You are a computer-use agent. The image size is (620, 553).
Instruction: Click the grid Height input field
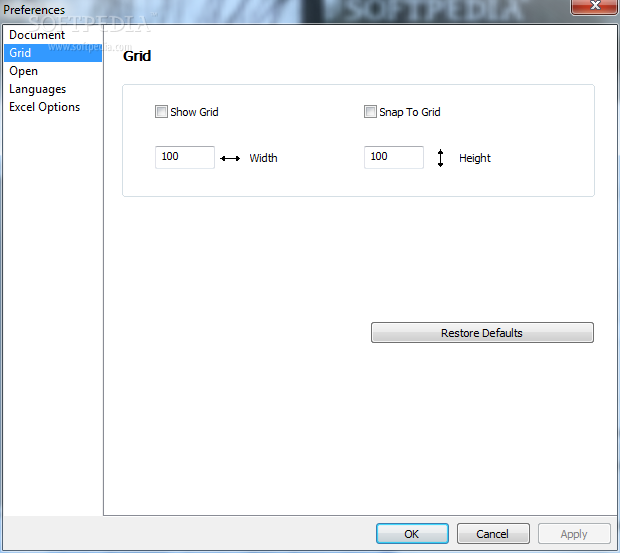coord(394,157)
